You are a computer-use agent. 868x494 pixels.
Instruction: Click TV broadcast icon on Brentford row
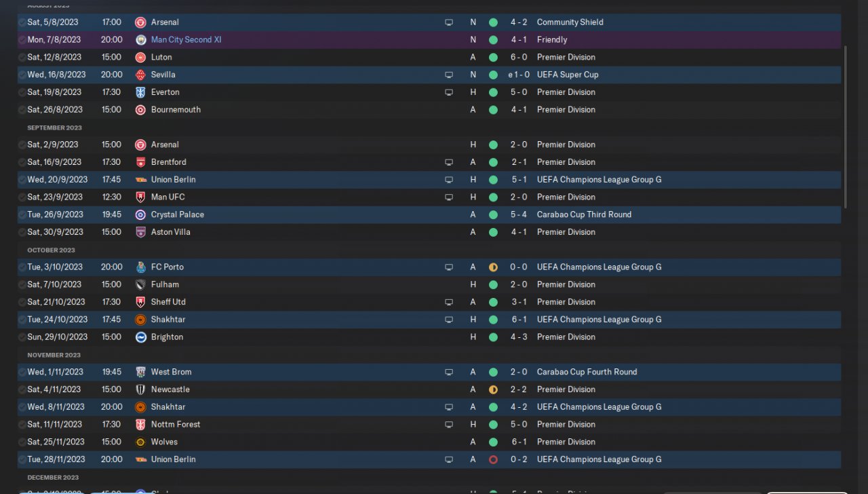448,162
